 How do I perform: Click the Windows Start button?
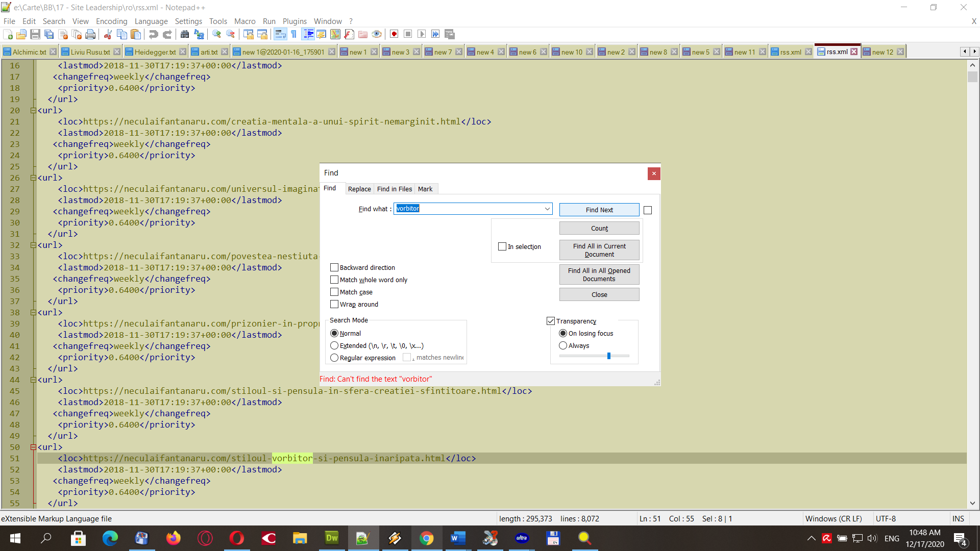pyautogui.click(x=15, y=538)
